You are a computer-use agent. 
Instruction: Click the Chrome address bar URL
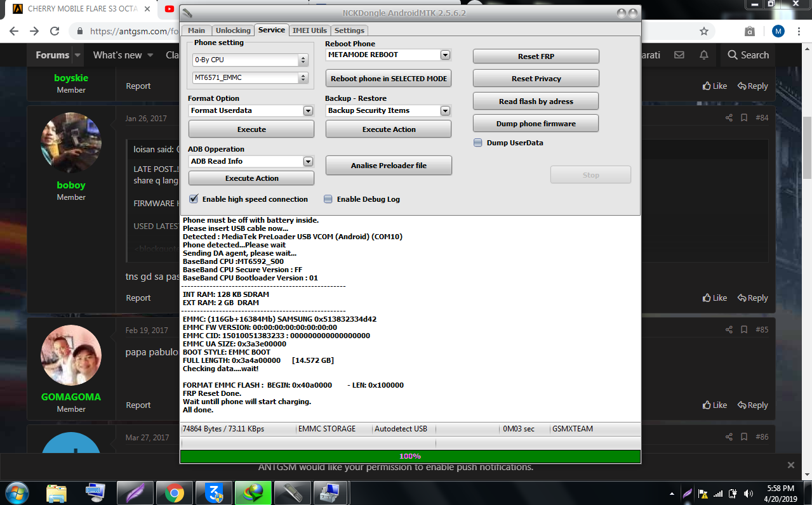click(133, 31)
